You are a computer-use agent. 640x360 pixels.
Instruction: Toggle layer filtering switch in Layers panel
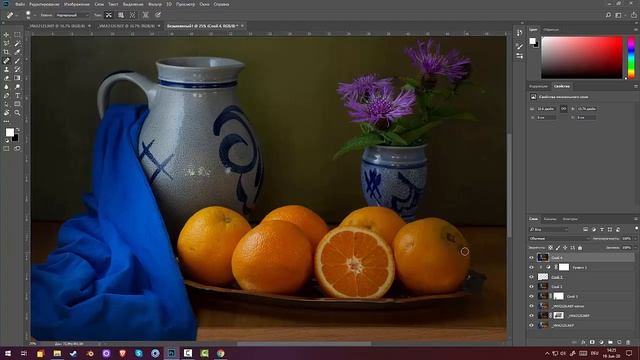point(636,229)
